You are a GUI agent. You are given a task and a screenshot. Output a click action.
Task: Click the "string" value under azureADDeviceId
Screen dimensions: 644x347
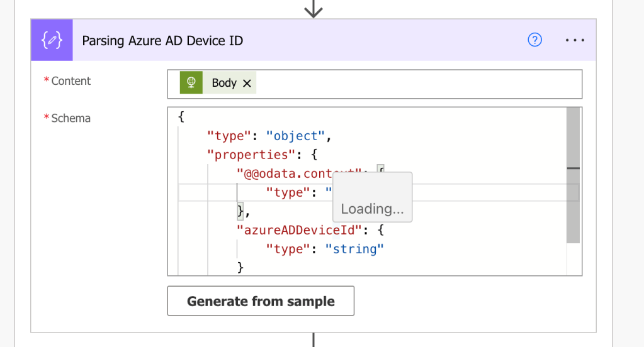tap(354, 249)
